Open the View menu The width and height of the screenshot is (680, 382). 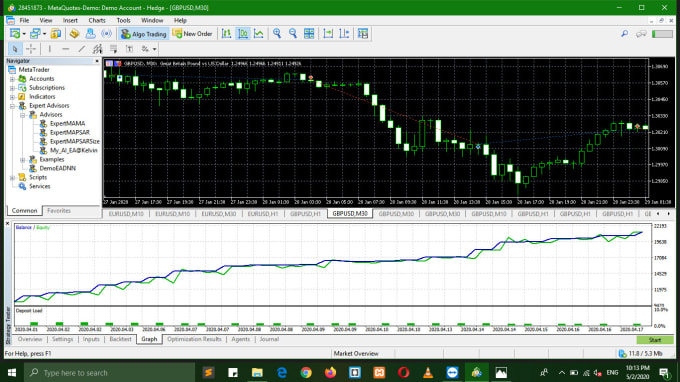click(x=46, y=20)
